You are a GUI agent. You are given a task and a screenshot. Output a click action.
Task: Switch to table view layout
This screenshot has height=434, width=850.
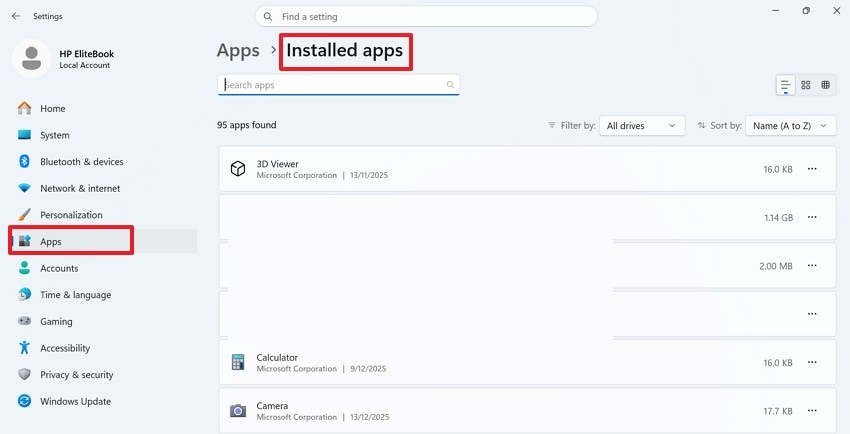pyautogui.click(x=826, y=85)
